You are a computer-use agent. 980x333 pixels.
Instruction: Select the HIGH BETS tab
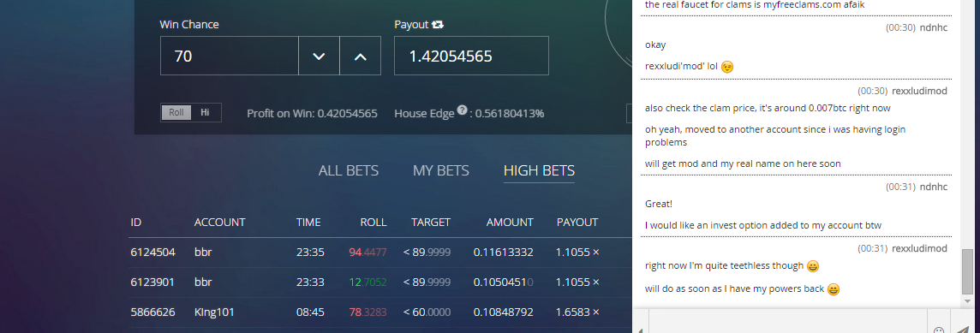click(x=539, y=170)
